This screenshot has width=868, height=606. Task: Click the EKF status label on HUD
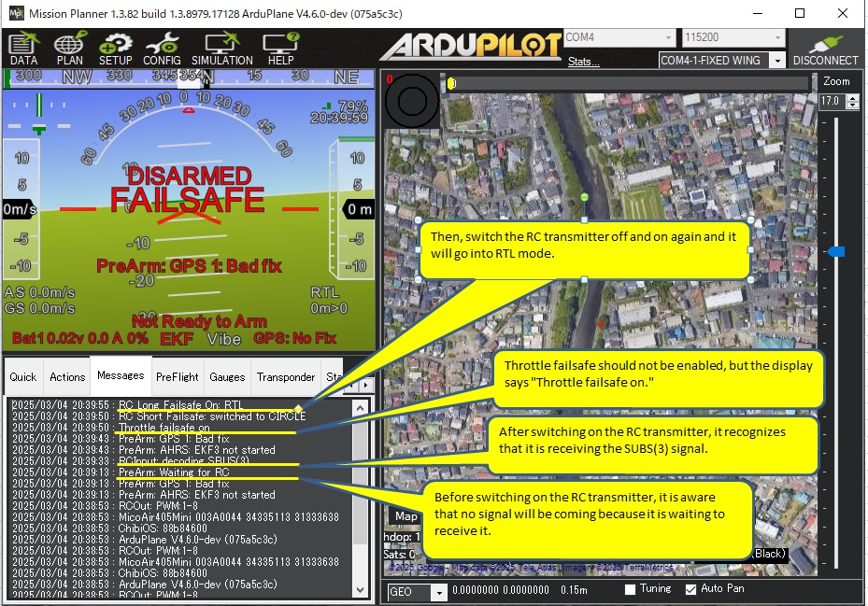(177, 339)
